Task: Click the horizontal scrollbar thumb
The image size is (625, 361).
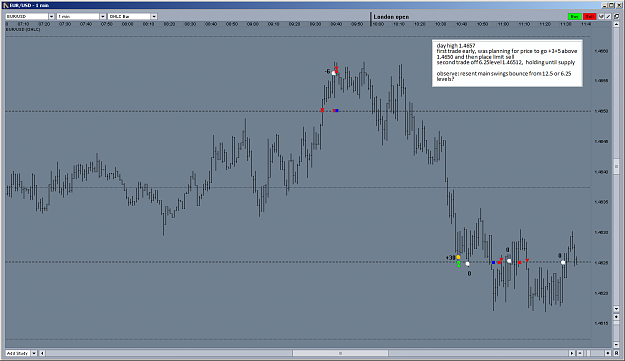Action: (x=340, y=353)
